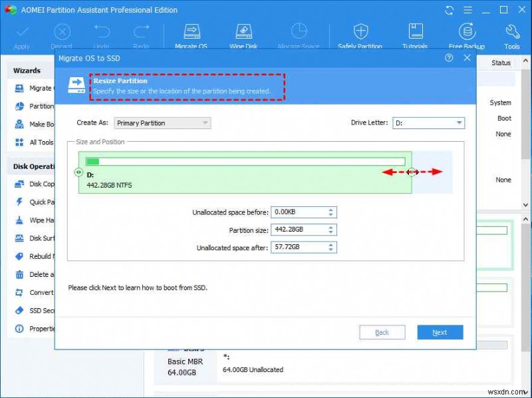
Task: Open Tutorials from the toolbar
Action: tap(415, 33)
